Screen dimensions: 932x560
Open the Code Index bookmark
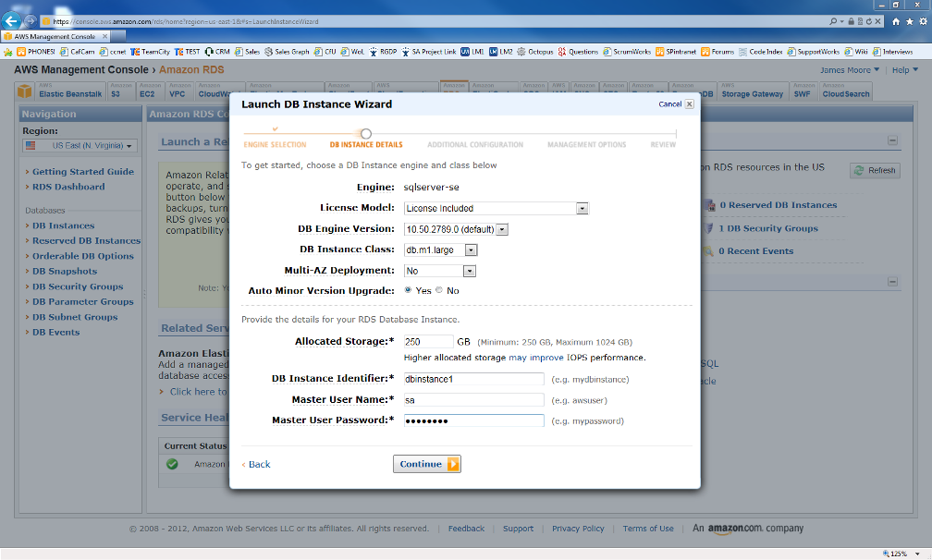click(760, 52)
